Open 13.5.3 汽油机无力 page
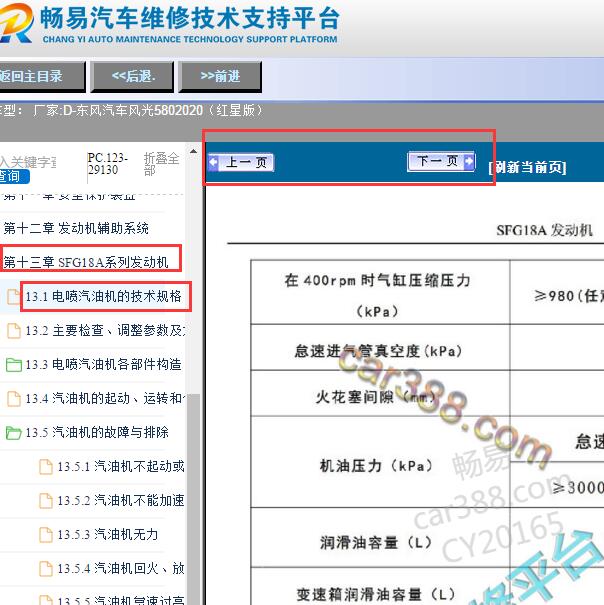 pyautogui.click(x=108, y=534)
